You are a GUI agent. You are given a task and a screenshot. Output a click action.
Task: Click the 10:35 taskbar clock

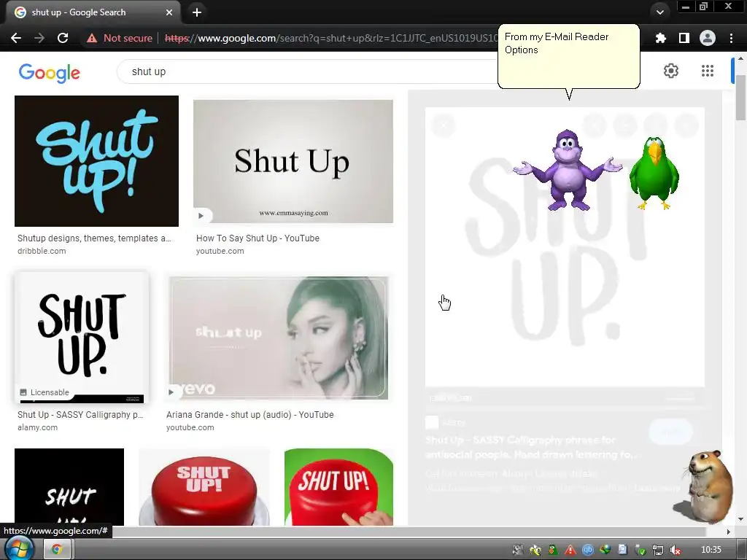click(x=711, y=550)
